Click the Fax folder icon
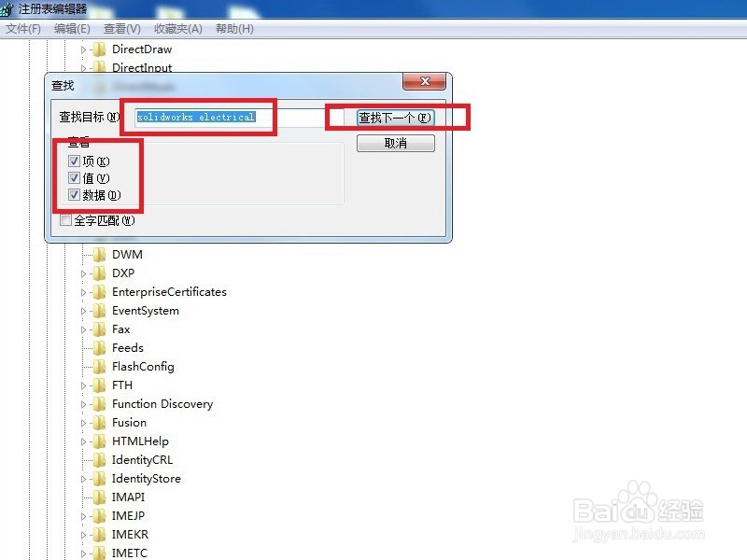 99,329
